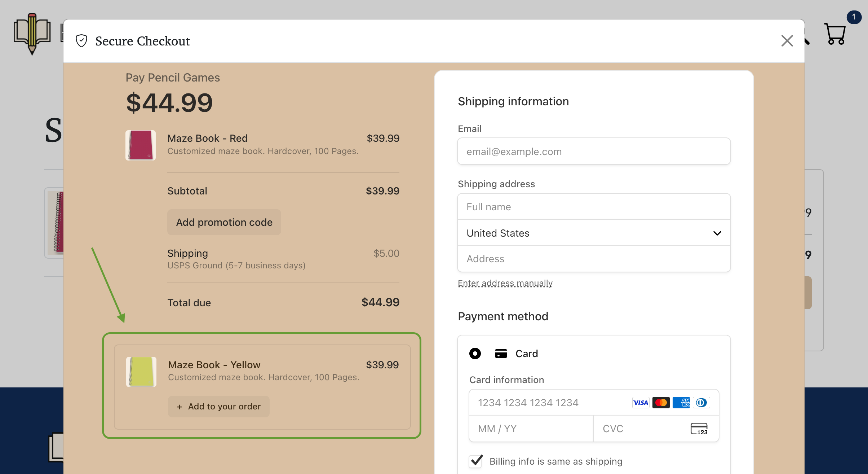Click the Visa card icon
Viewport: 868px width, 474px height.
(x=641, y=403)
